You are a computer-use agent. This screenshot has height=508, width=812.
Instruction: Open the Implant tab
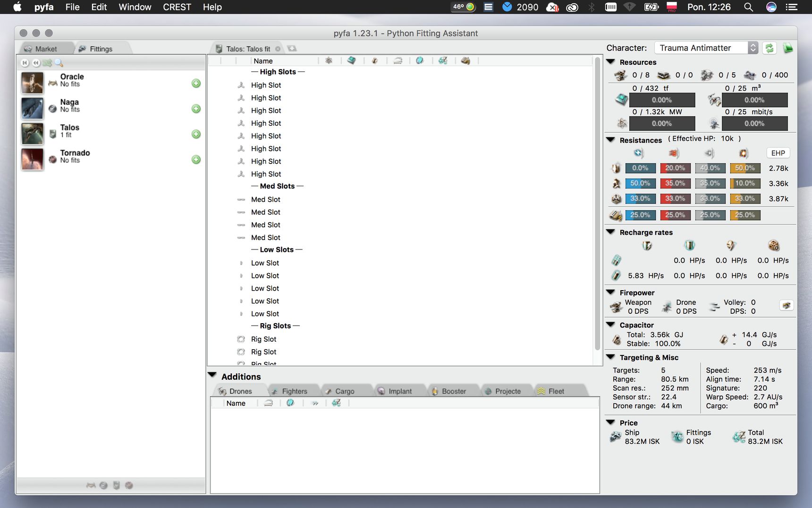400,391
